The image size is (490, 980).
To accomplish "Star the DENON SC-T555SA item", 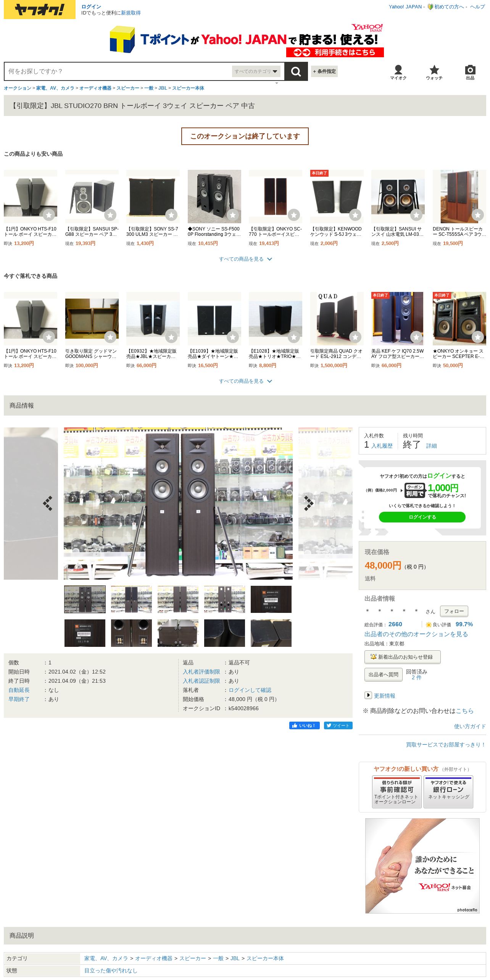I will tap(478, 215).
